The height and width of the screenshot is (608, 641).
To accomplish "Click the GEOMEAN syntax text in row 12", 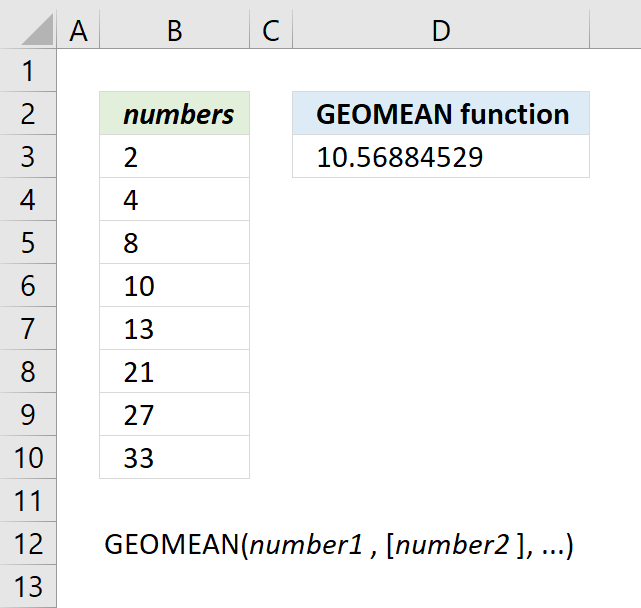I will [x=339, y=545].
